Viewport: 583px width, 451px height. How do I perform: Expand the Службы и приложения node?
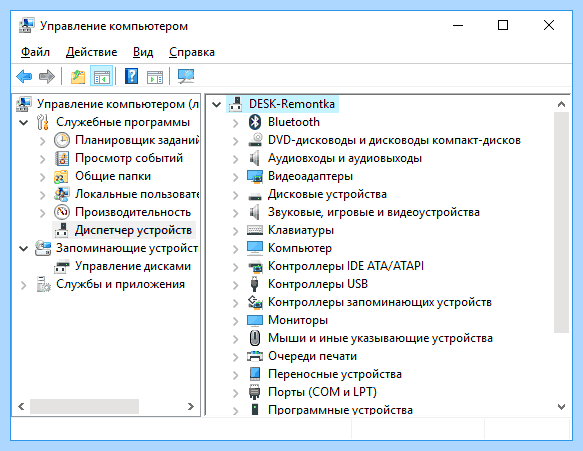click(24, 285)
